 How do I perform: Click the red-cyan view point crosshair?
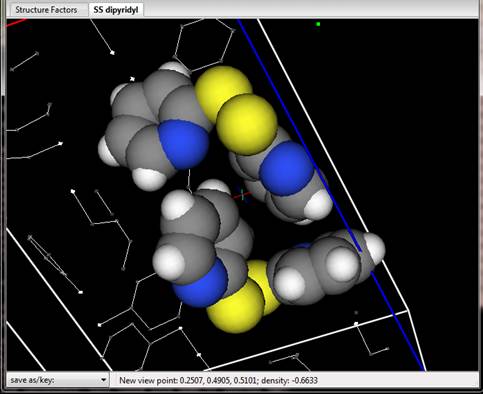(x=242, y=196)
